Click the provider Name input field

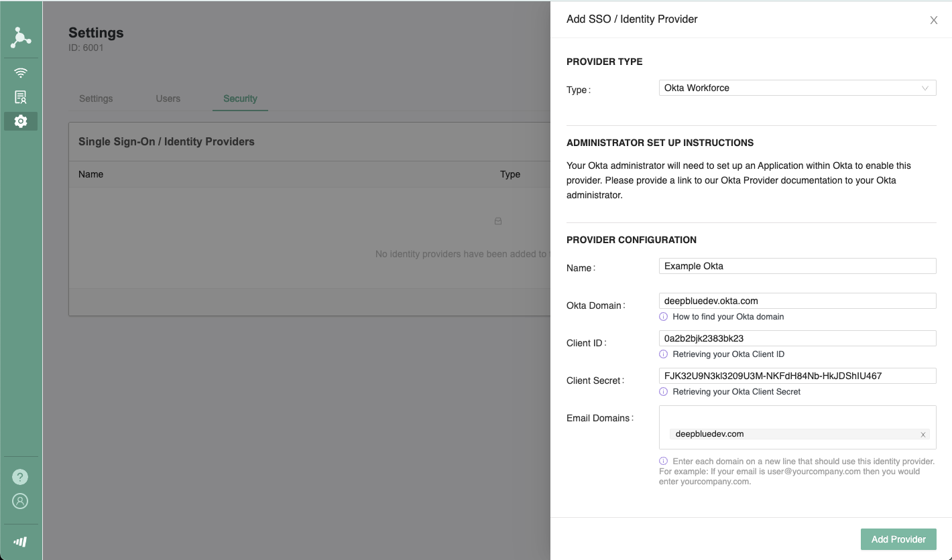pos(797,266)
